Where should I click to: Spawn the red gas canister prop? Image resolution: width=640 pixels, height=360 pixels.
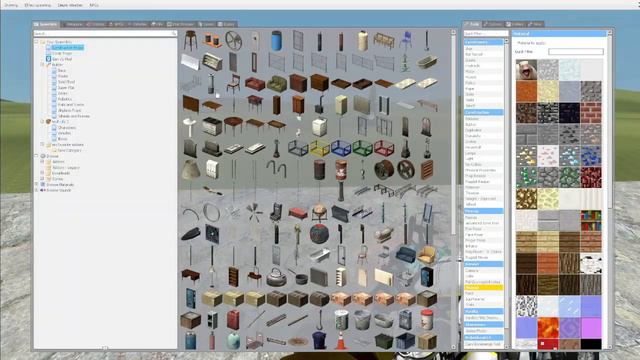tap(233, 320)
